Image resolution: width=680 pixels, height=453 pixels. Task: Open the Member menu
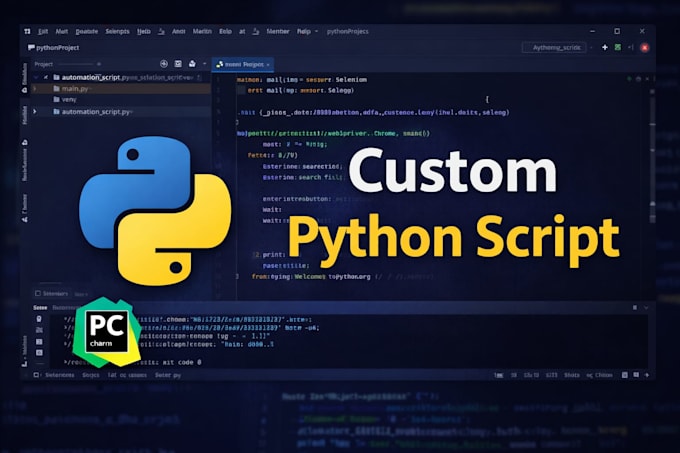point(278,31)
